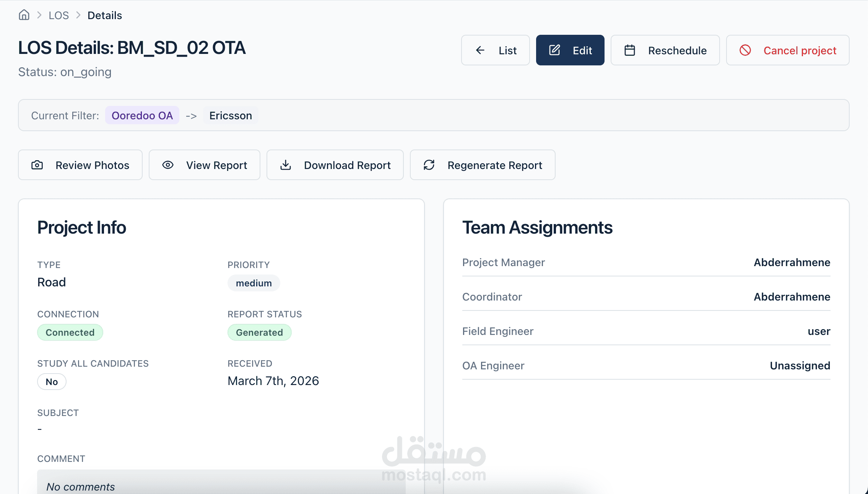Click the pencil edit icon
The image size is (868, 494).
[x=554, y=50]
